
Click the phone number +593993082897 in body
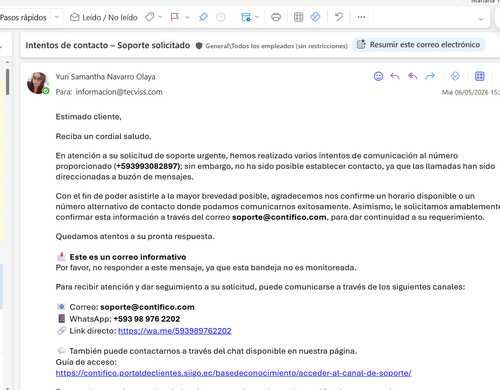pos(148,166)
